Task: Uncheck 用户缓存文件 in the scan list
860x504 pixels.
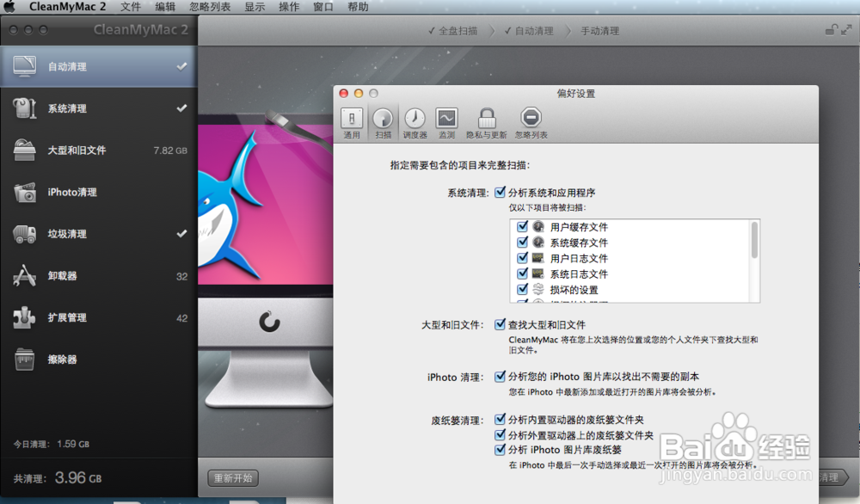Action: 522,226
